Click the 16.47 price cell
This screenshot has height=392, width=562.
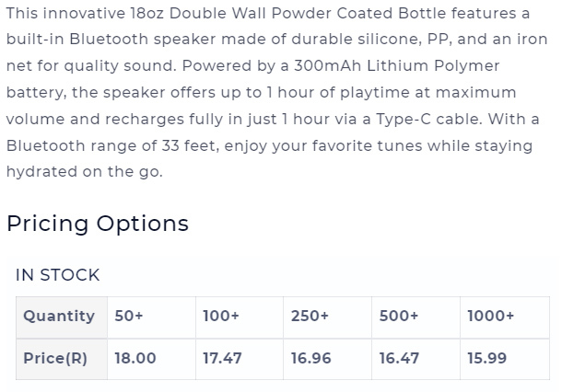pyautogui.click(x=416, y=359)
